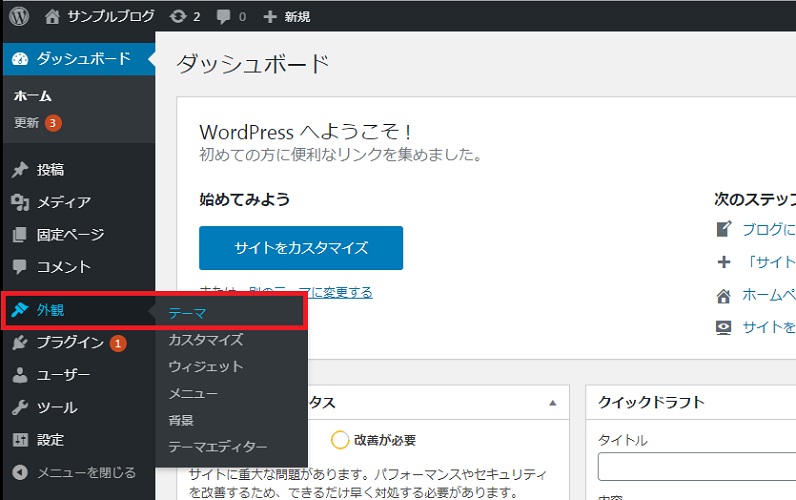Screen dimensions: 796x500
Task: Click the ホームペ link under 次のステップ
Action: click(769, 295)
